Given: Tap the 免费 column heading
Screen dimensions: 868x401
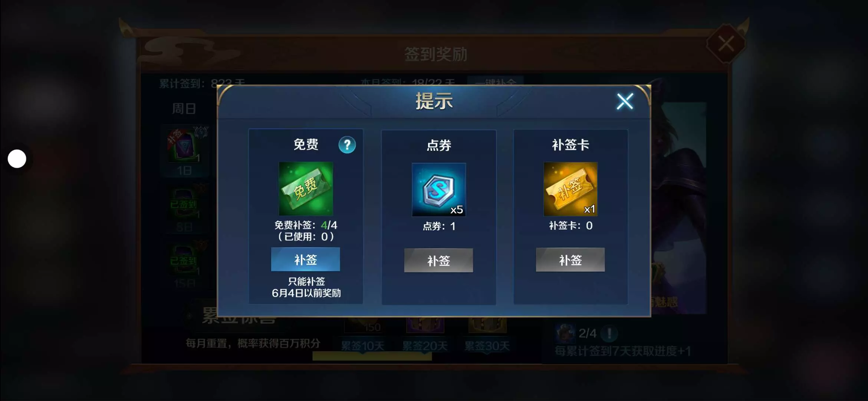Looking at the screenshot, I should click(306, 144).
